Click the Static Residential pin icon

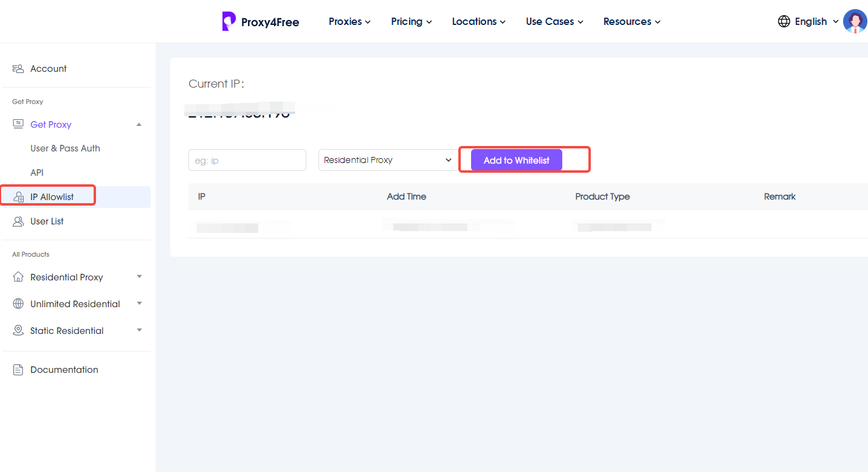(x=18, y=330)
